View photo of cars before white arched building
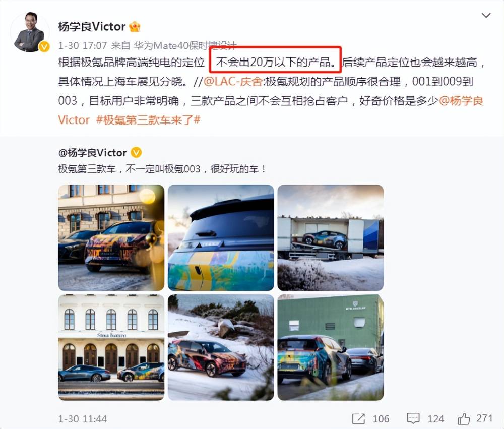Image resolution: width=504 pixels, height=429 pixels. (x=111, y=347)
